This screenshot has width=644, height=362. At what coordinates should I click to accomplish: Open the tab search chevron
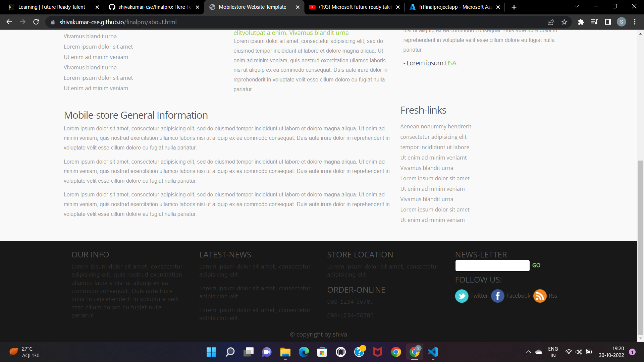coord(577,6)
